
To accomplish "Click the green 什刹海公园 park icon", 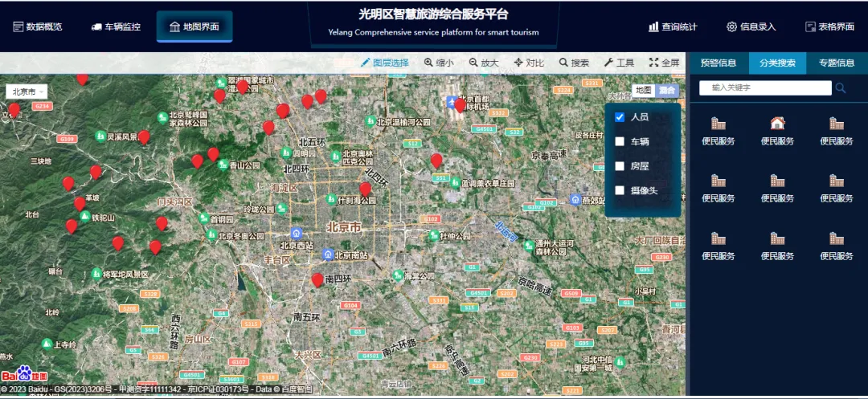I will tap(332, 199).
